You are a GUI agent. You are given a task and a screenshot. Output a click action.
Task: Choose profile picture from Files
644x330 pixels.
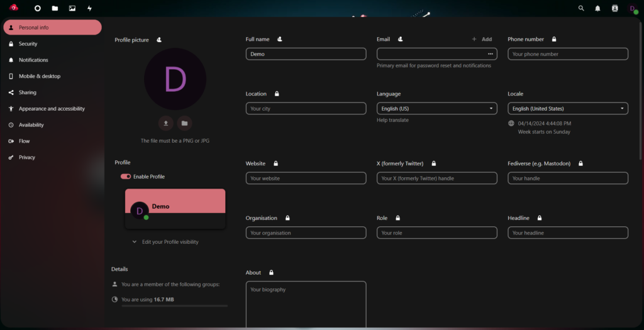click(x=184, y=123)
